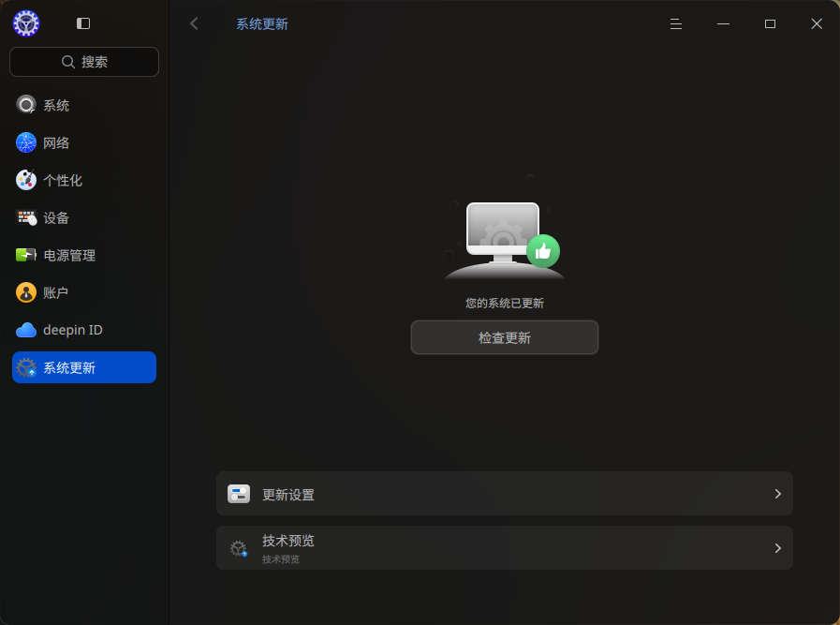The image size is (840, 625).
Task: Minimize the Control Center window
Action: coord(723,24)
